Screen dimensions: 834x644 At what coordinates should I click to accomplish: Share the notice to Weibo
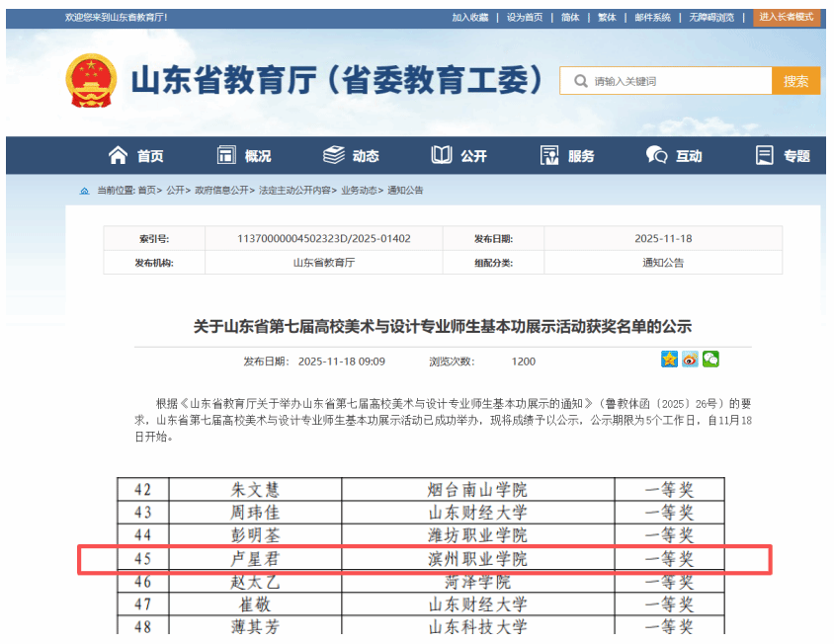(x=690, y=360)
